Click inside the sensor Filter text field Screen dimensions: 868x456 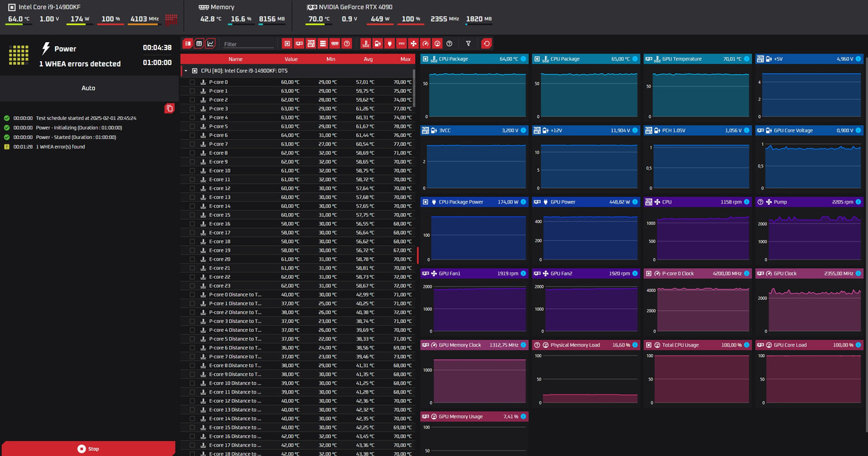click(x=248, y=44)
